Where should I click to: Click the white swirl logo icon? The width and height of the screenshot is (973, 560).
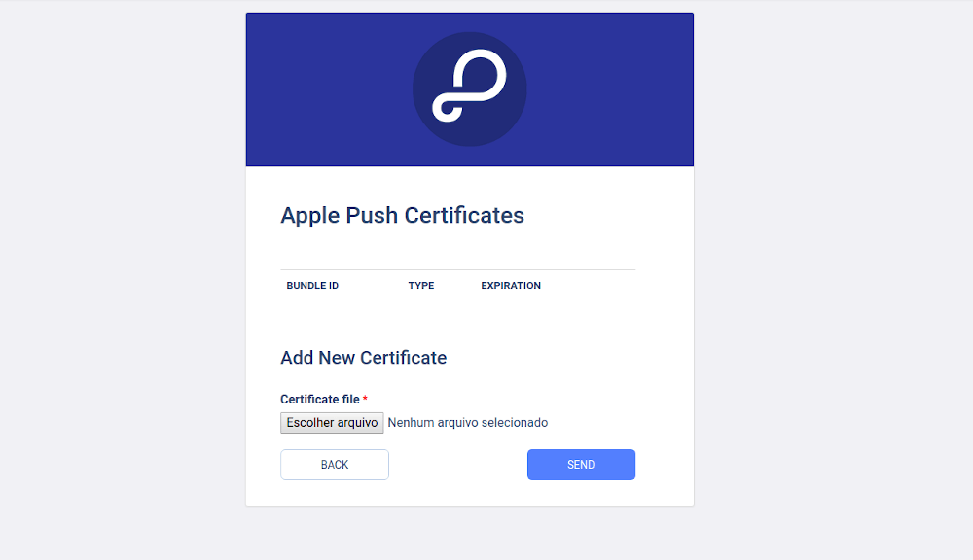(x=469, y=85)
